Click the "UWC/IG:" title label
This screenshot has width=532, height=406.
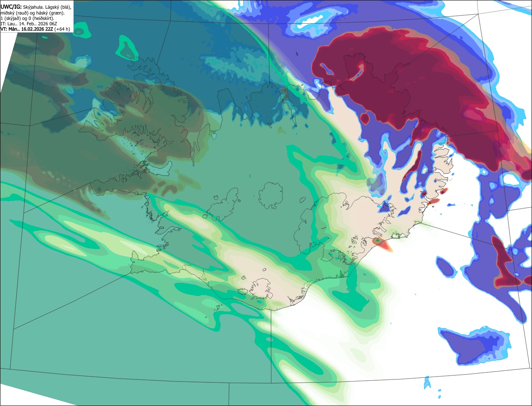point(11,7)
